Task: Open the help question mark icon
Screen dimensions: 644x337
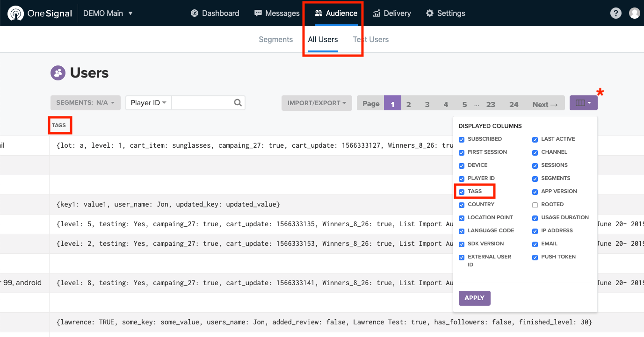Action: click(x=616, y=13)
